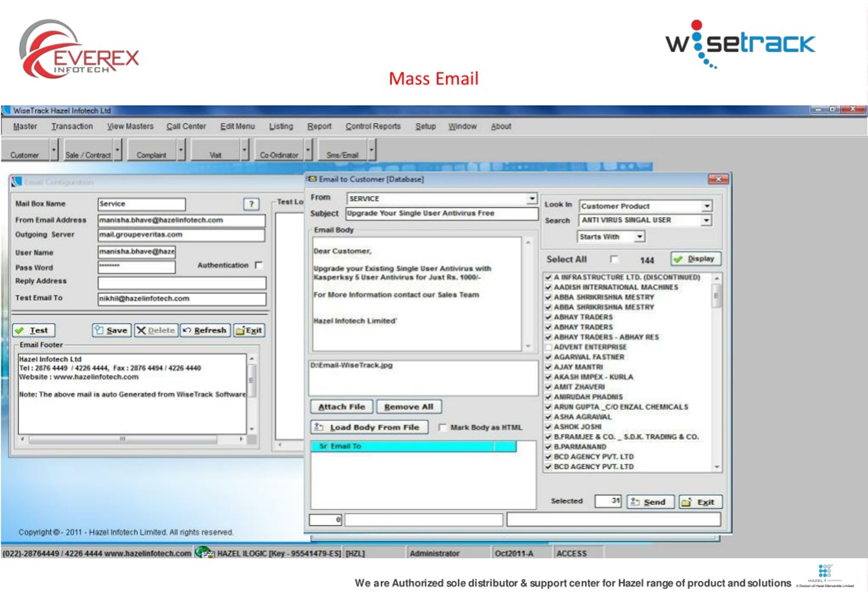The width and height of the screenshot is (868, 592).
Task: Click the Subject input field
Action: (x=441, y=213)
